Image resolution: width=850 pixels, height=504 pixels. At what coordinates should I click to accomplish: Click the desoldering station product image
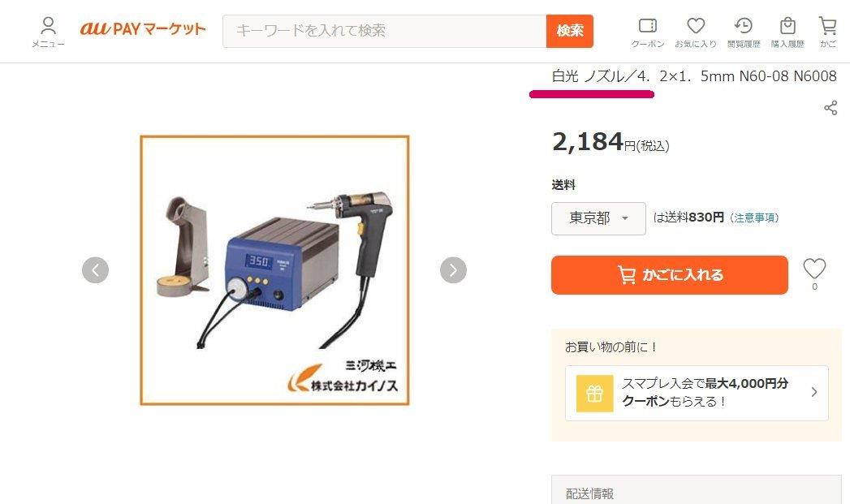tap(275, 270)
